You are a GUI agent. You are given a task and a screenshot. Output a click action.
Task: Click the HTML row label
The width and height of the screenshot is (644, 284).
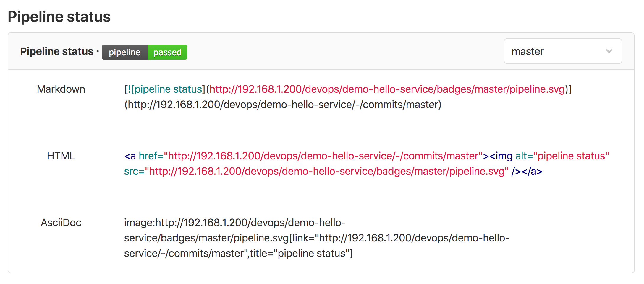(x=61, y=156)
